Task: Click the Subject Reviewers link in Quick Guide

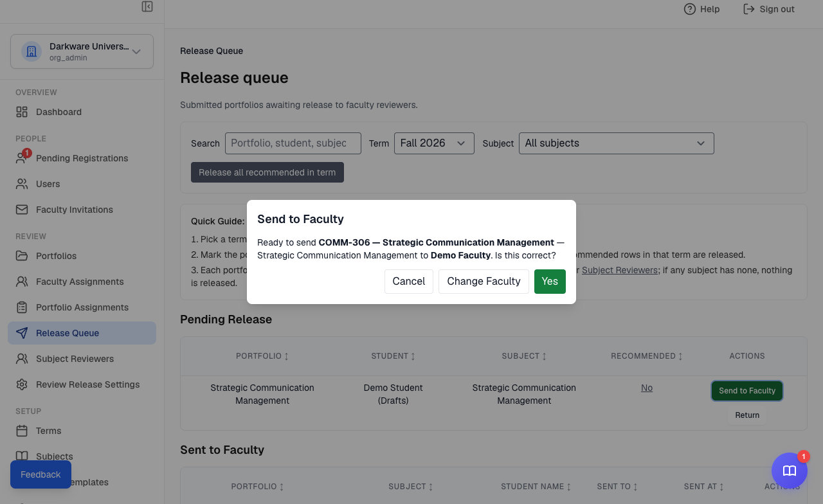Action: click(620, 270)
